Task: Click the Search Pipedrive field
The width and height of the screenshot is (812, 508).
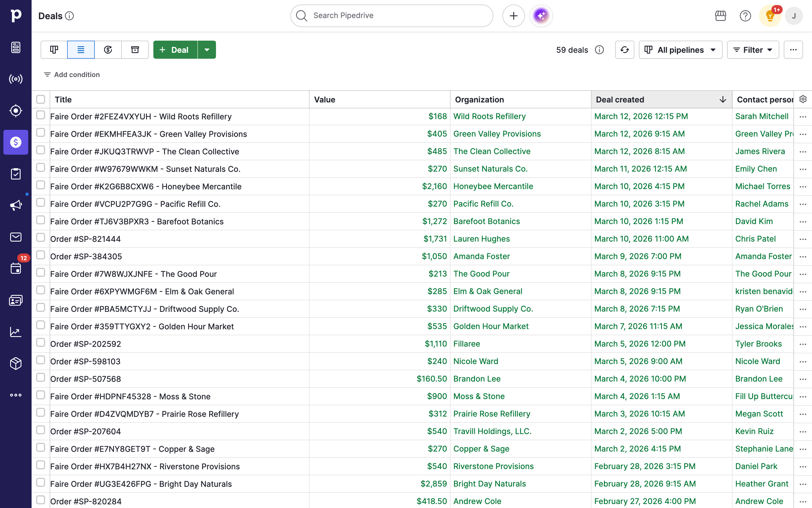Action: click(x=392, y=16)
